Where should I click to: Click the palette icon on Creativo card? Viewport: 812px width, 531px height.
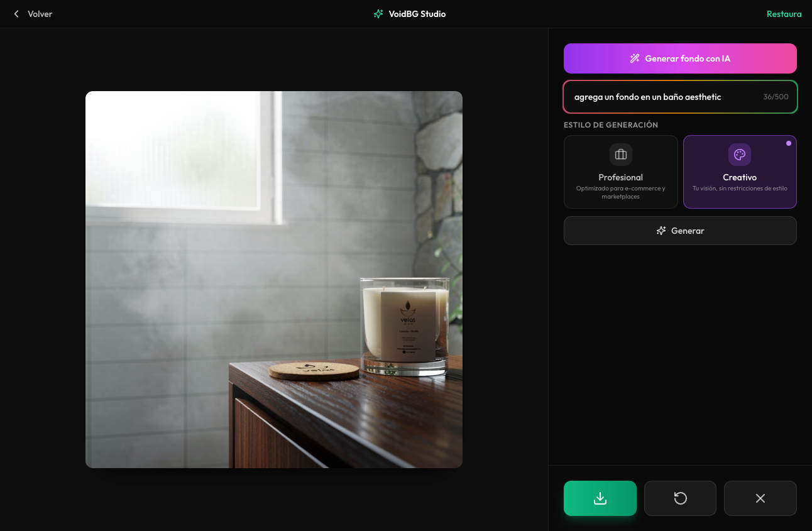740,155
